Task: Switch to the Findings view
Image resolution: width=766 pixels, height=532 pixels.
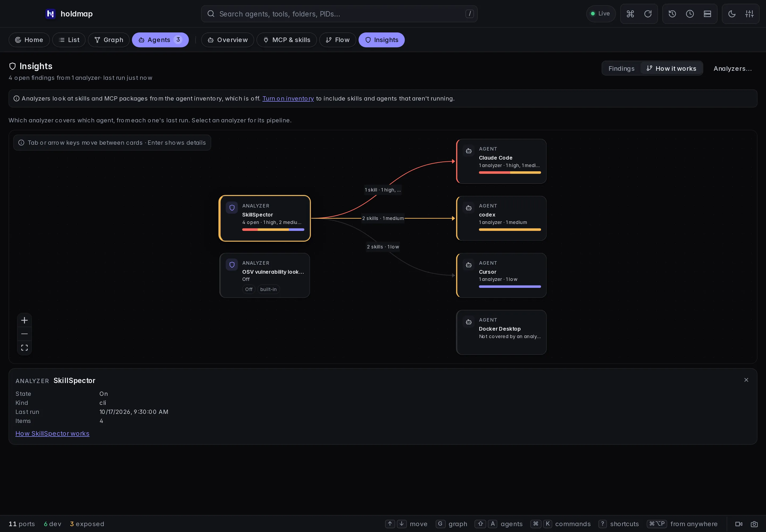Action: tap(621, 68)
